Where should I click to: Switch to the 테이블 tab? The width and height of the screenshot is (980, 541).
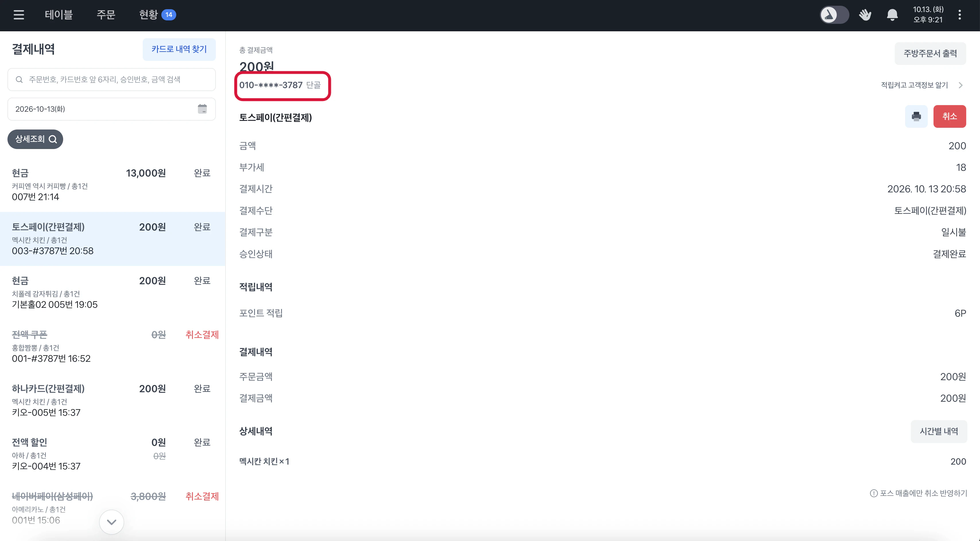click(59, 15)
